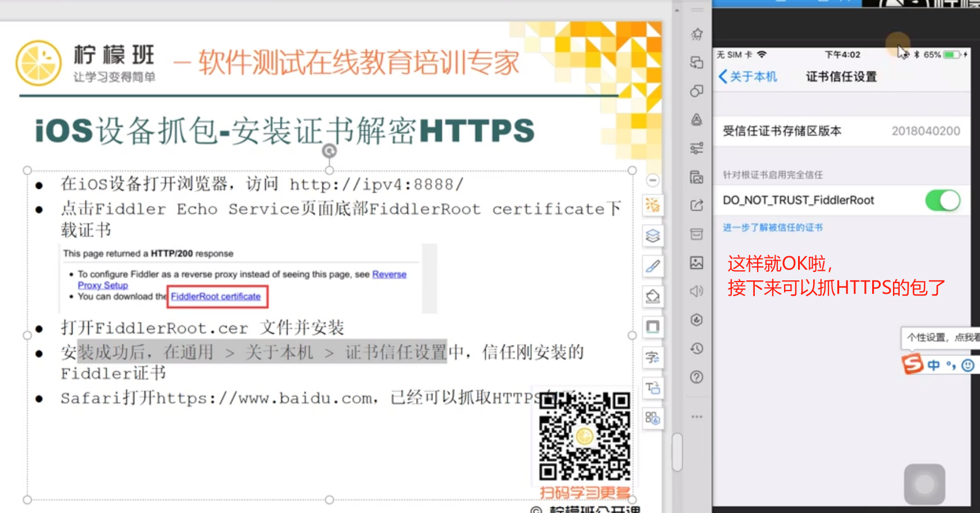Click the bullet text 打开FiddlerRoot.cer 文件并安装
The width and height of the screenshot is (980, 513).
(x=202, y=328)
